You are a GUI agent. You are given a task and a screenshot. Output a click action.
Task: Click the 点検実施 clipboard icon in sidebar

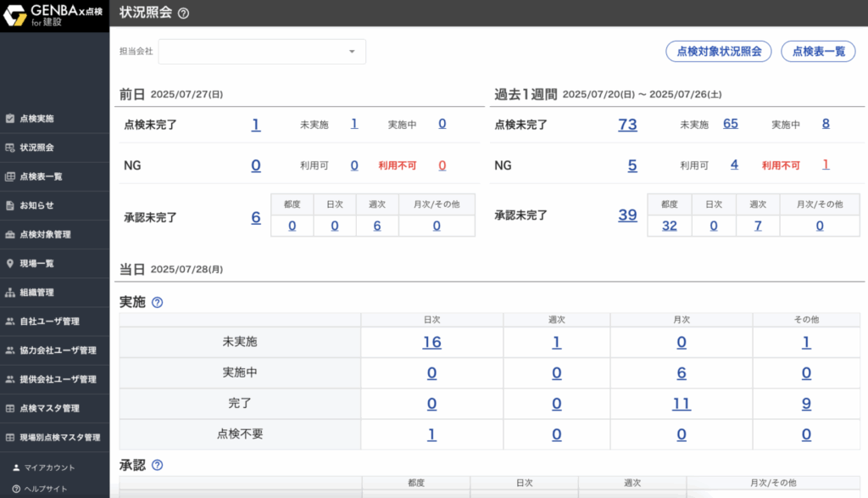10,119
